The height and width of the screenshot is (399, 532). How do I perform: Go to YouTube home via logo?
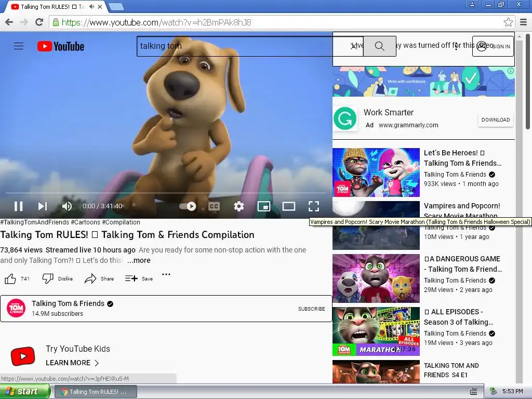(x=61, y=46)
